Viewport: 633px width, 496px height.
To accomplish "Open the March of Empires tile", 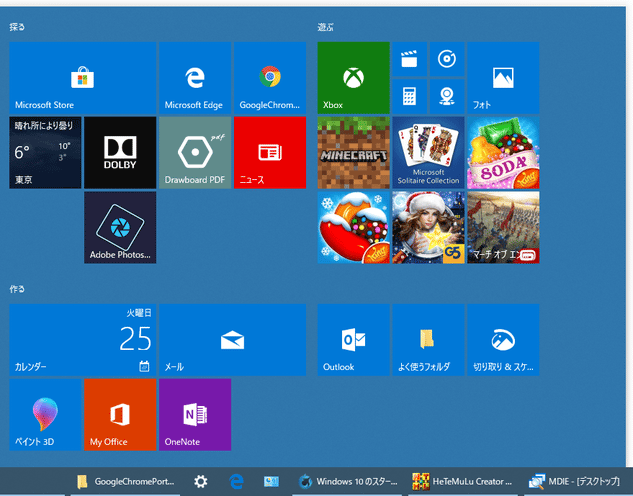I will tap(503, 227).
